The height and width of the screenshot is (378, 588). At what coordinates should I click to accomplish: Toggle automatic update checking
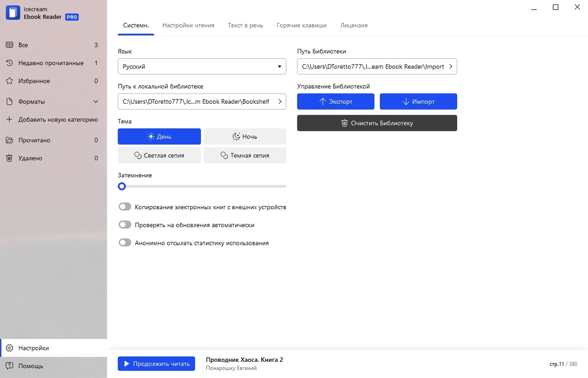(125, 225)
